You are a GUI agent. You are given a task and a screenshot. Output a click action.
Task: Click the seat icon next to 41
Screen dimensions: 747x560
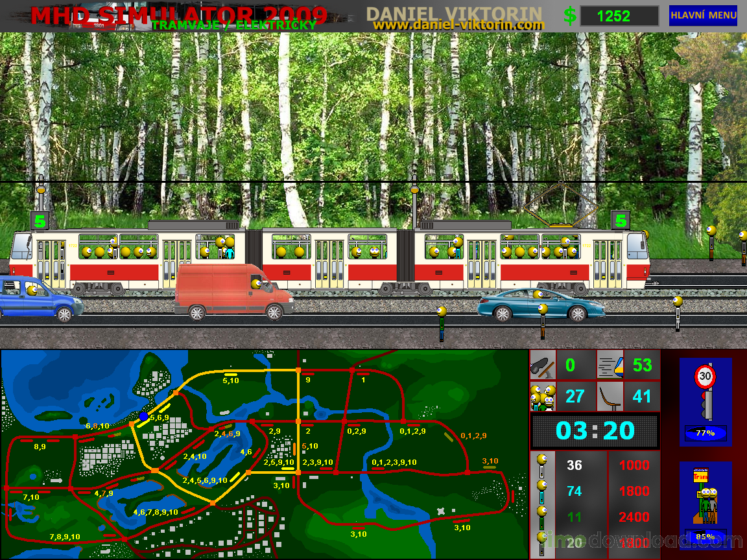610,397
